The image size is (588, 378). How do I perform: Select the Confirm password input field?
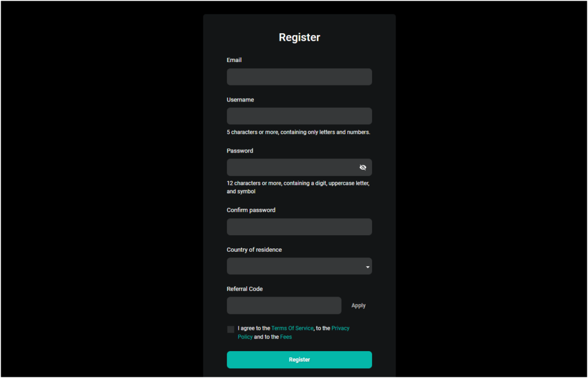(299, 227)
